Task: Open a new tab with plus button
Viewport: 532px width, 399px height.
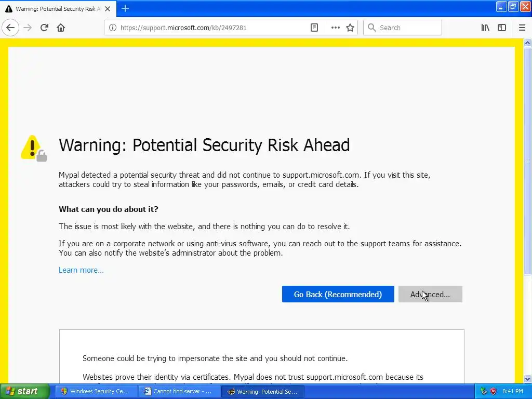Action: click(x=125, y=8)
